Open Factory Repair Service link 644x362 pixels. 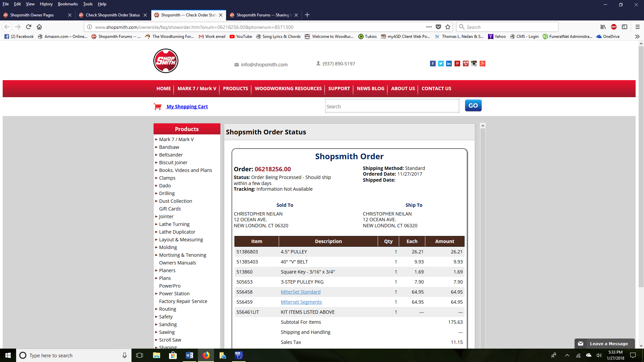click(x=183, y=301)
